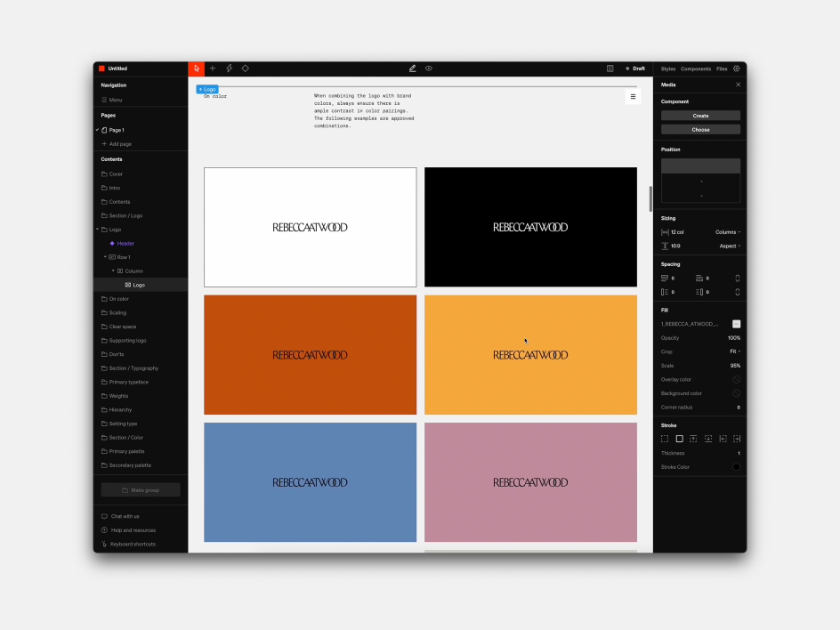The image size is (840, 630).
Task: Open Keyboard shortcuts link
Action: (133, 544)
